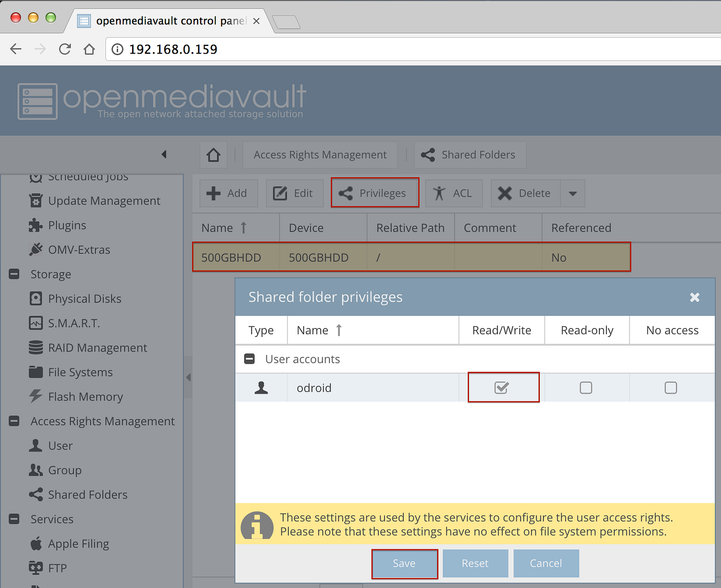
Task: Click the User person icon in sidebar
Action: tap(36, 446)
